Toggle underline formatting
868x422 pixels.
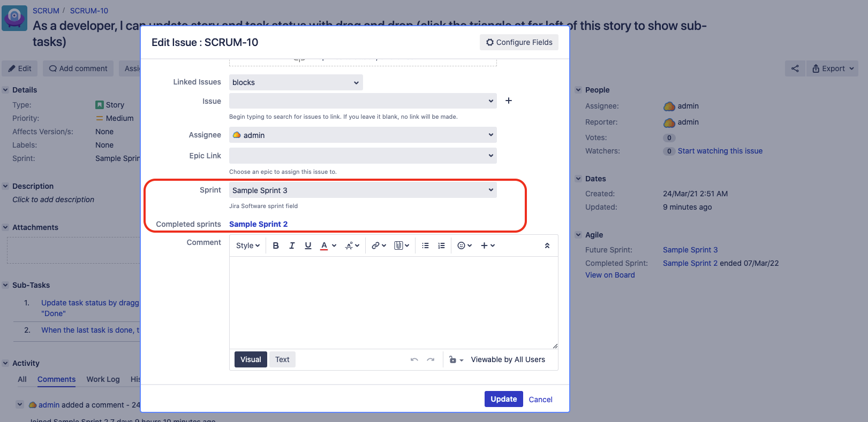tap(308, 245)
